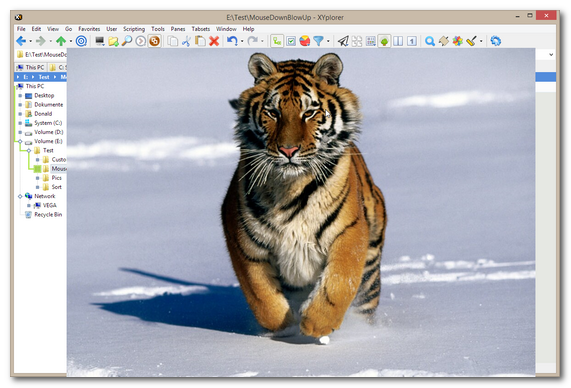
Task: Open the Visual Filter dropdown arrow
Action: point(328,41)
